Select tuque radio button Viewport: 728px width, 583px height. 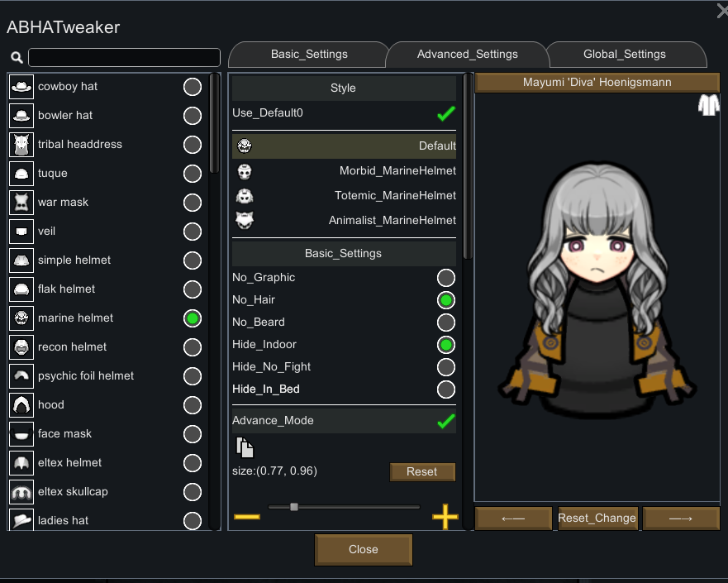(x=193, y=174)
